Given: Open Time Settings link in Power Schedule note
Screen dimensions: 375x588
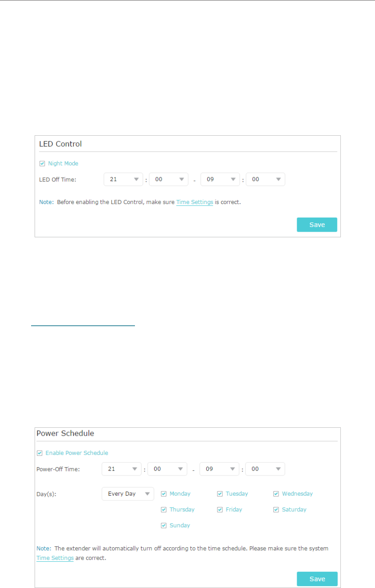Looking at the screenshot, I should tap(55, 558).
